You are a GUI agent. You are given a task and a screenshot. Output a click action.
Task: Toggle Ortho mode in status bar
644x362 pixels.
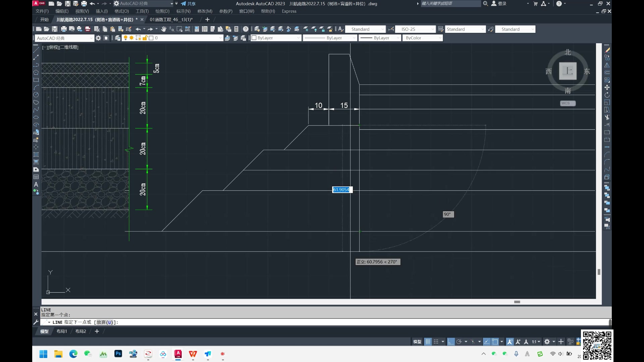coord(450,342)
